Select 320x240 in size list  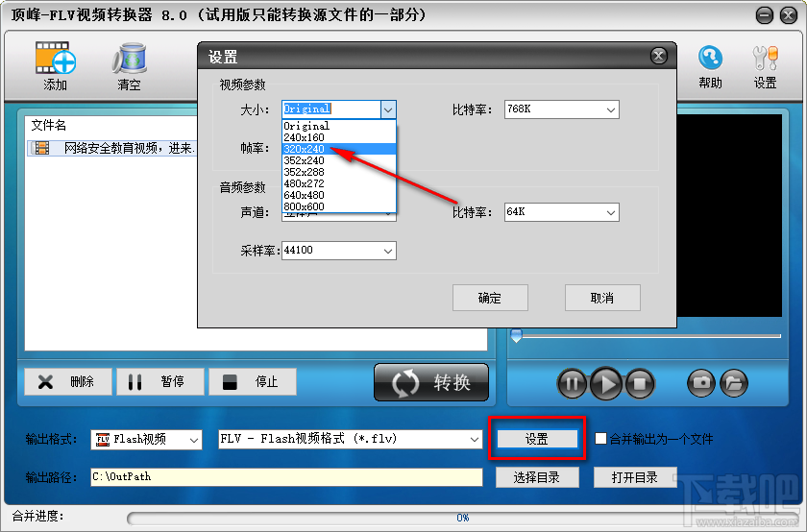[x=339, y=149]
